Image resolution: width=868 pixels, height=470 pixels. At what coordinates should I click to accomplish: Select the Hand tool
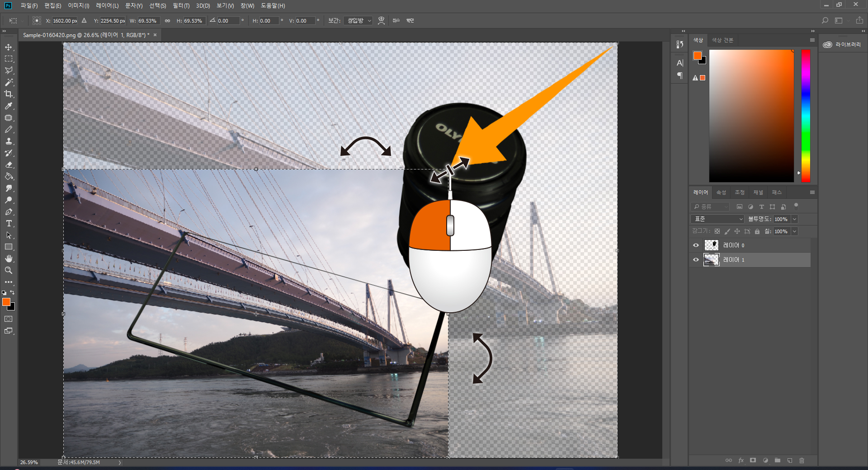(9, 258)
